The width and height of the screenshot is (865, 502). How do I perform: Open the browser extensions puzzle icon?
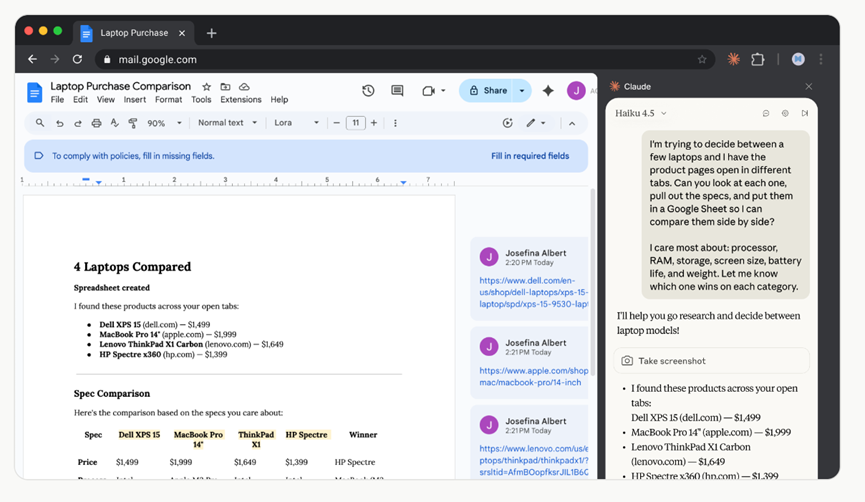tap(758, 59)
